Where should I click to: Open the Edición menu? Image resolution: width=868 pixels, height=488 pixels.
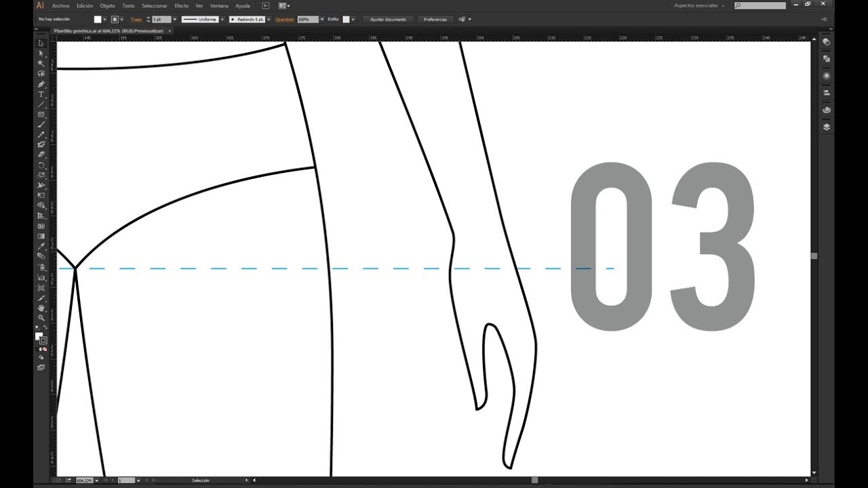click(x=85, y=5)
